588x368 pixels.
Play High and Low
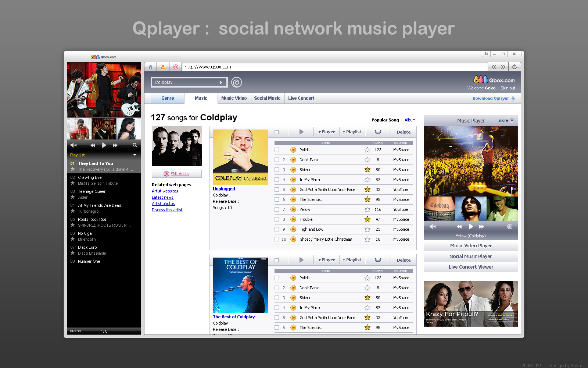pyautogui.click(x=293, y=229)
